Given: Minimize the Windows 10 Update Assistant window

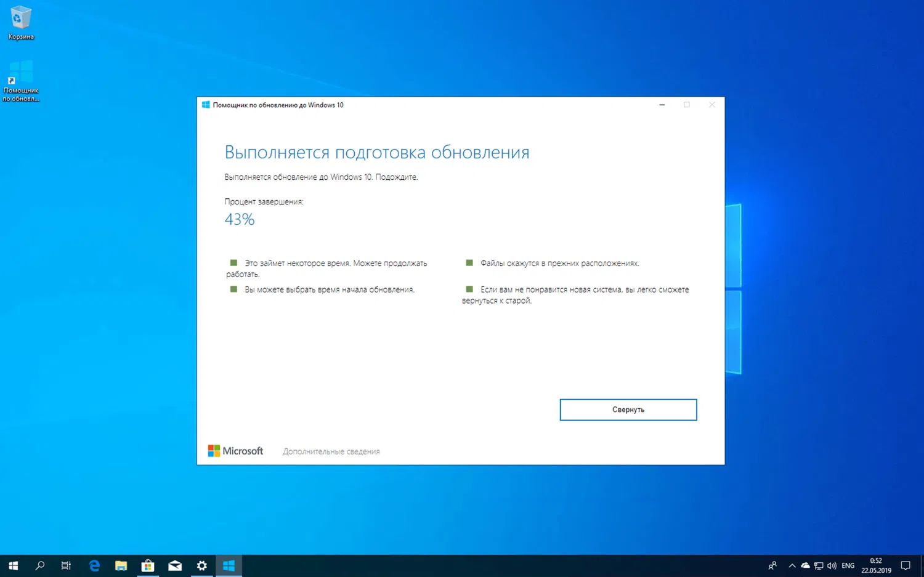Looking at the screenshot, I should pos(662,105).
